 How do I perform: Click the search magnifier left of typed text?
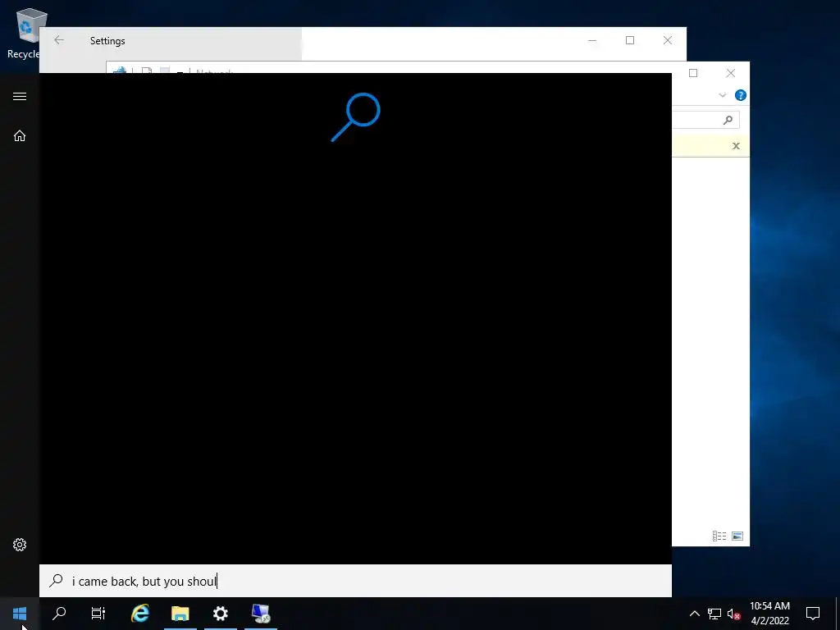(57, 581)
